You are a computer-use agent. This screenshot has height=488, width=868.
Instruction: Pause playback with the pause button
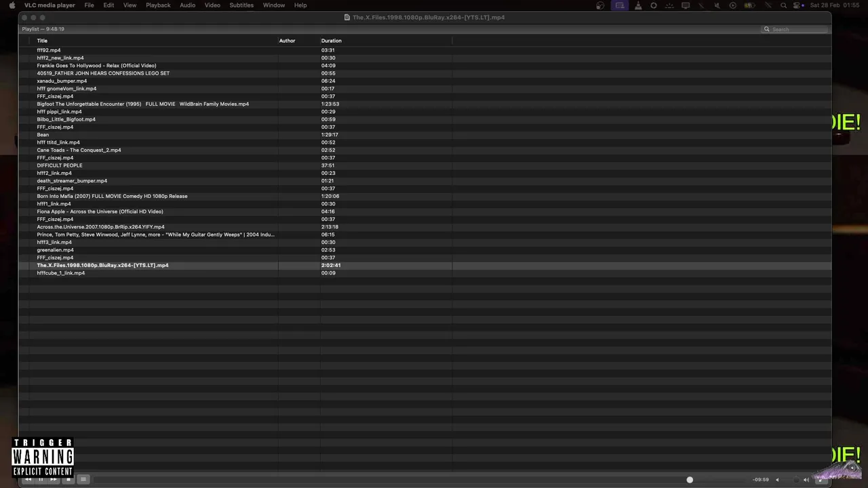point(41,479)
